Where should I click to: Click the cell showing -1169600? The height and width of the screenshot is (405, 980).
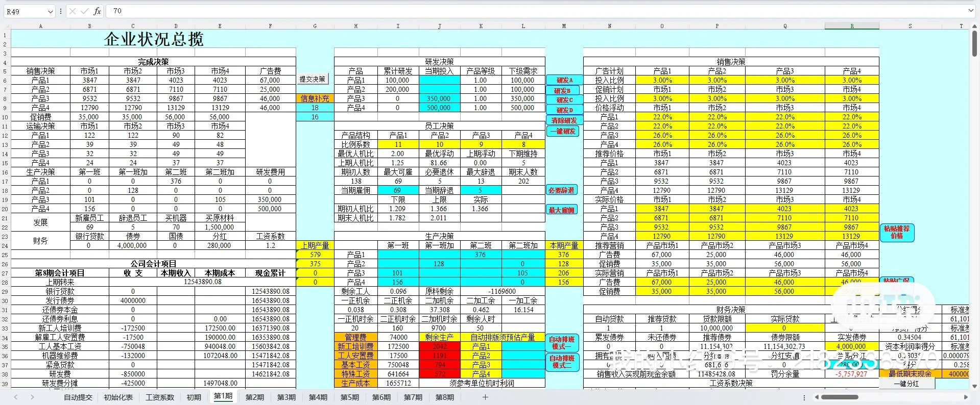tap(503, 291)
